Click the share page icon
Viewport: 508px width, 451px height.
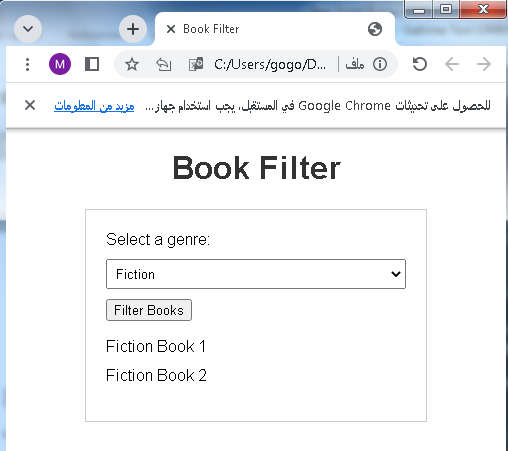tap(164, 64)
